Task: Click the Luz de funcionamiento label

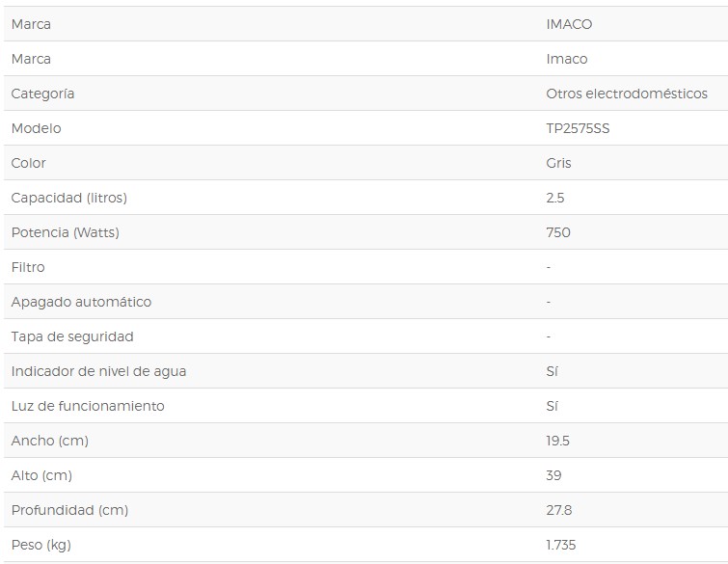Action: [x=88, y=406]
